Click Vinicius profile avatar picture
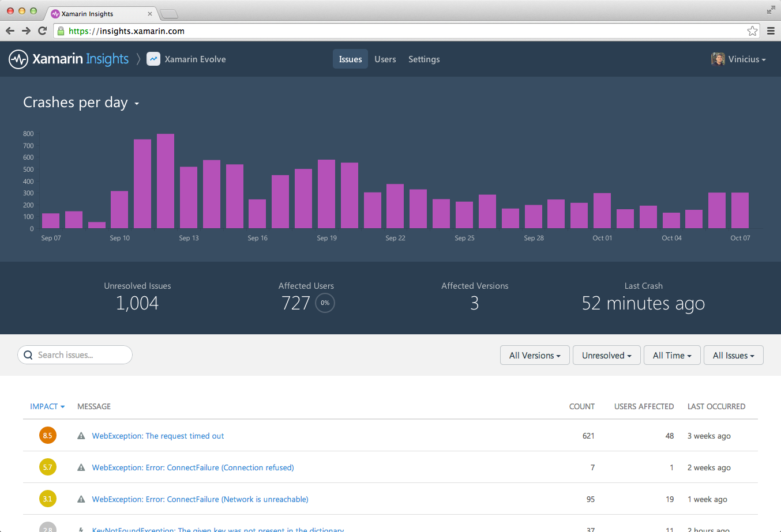The height and width of the screenshot is (532, 781). 718,59
